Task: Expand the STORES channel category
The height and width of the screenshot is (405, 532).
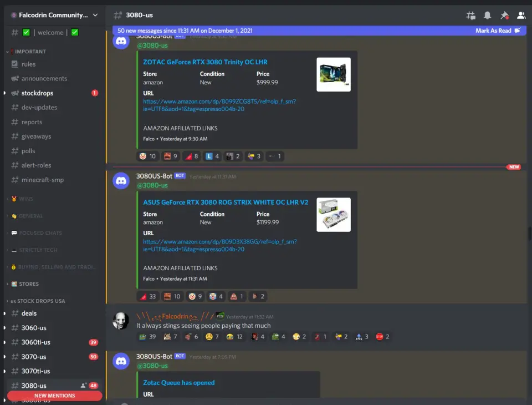Action: coord(29,284)
